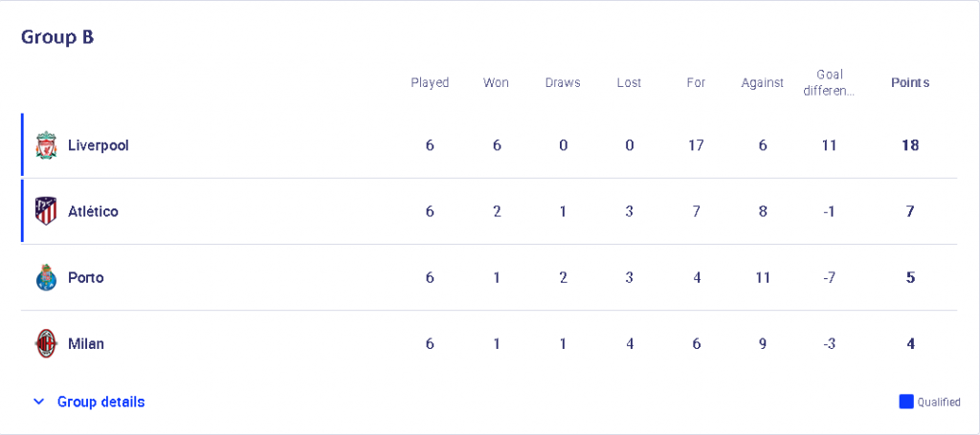Click the Draws column header
The image size is (980, 435).
563,82
